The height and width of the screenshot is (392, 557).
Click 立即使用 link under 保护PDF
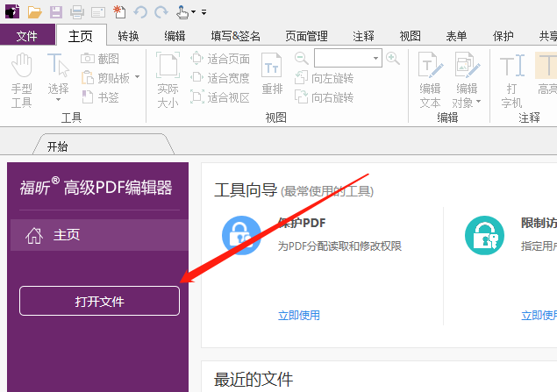(299, 316)
